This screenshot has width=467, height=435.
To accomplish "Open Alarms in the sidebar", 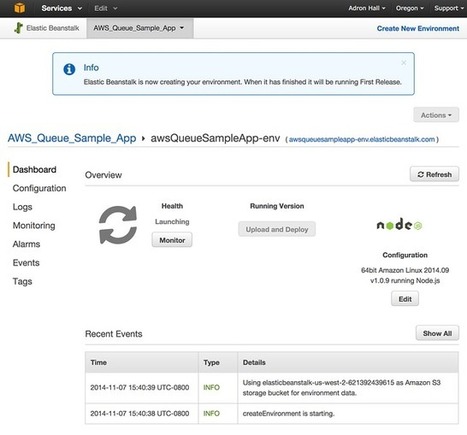I will point(26,244).
